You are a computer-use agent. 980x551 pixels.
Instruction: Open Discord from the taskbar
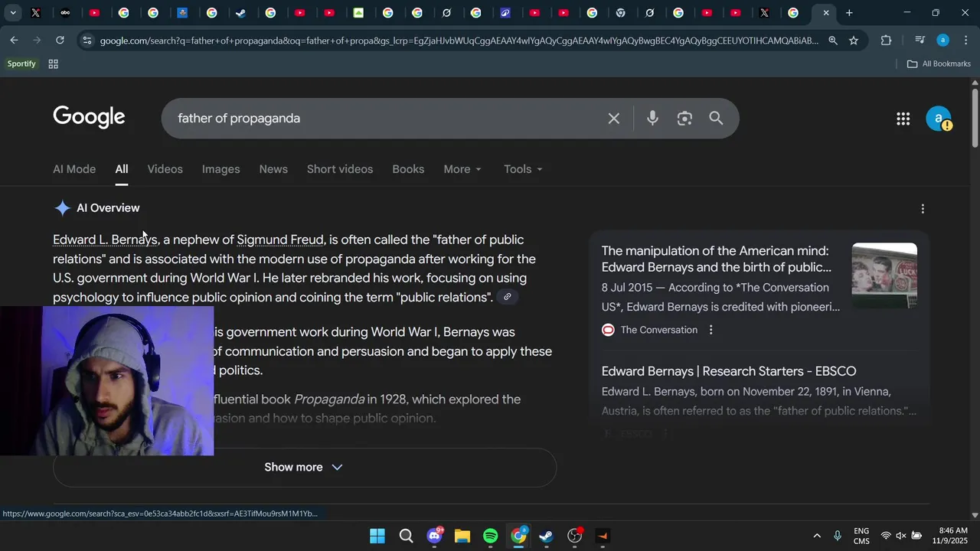coord(435,536)
